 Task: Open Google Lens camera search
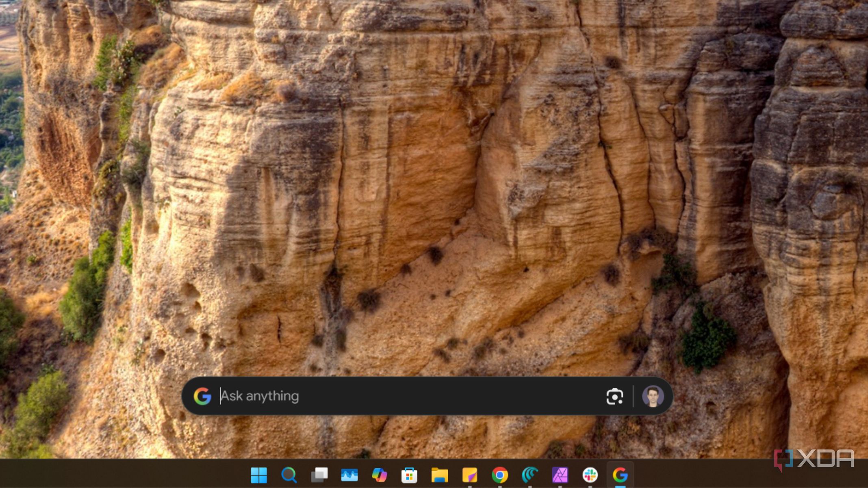pos(614,396)
